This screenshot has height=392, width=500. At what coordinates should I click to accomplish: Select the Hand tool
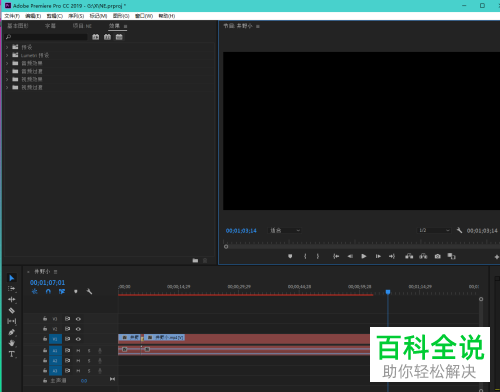(x=12, y=343)
